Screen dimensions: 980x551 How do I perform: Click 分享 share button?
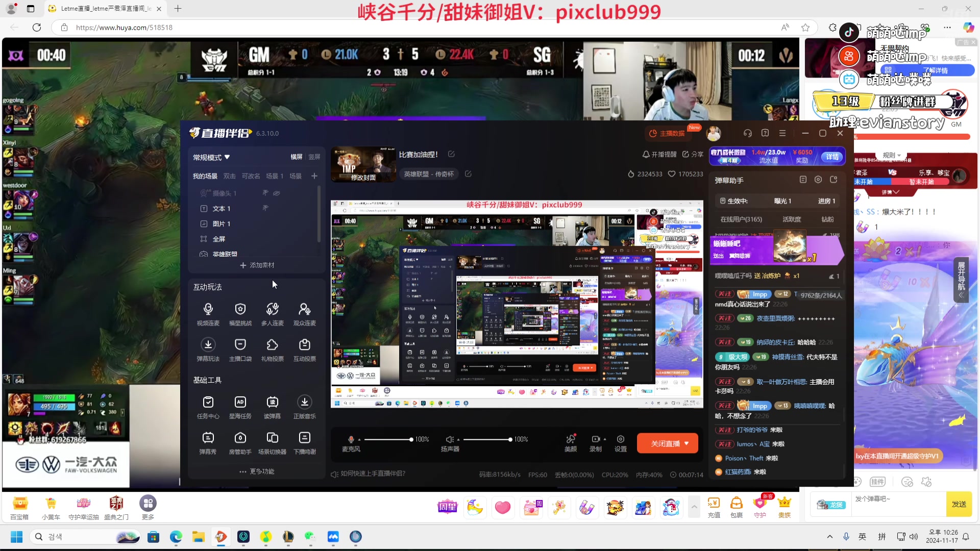pyautogui.click(x=693, y=154)
